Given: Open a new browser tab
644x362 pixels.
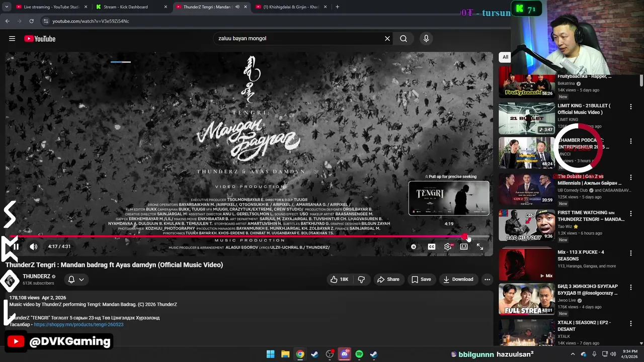Looking at the screenshot, I should pyautogui.click(x=337, y=7).
